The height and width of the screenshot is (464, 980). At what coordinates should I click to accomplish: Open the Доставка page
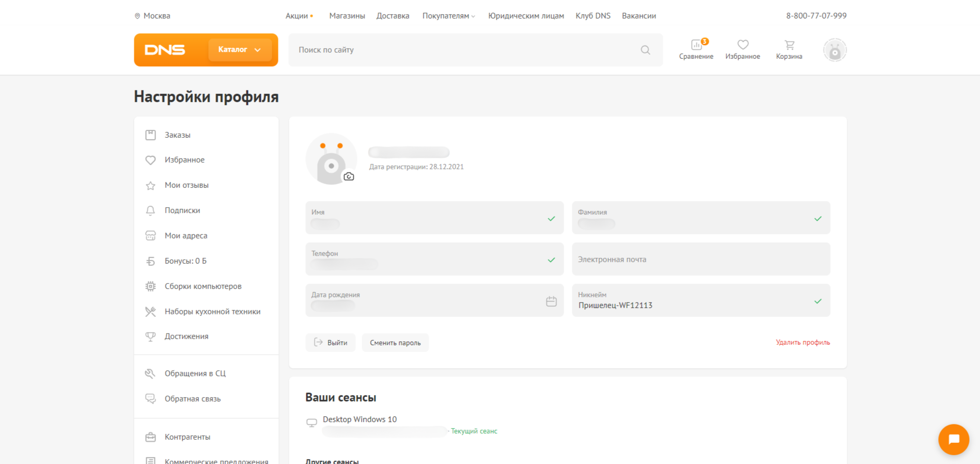click(x=393, y=16)
